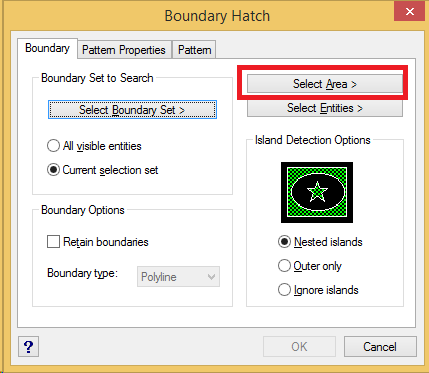Screen dimensions: 429x373
Task: Choose Current selection set radio option
Action: 102,170
